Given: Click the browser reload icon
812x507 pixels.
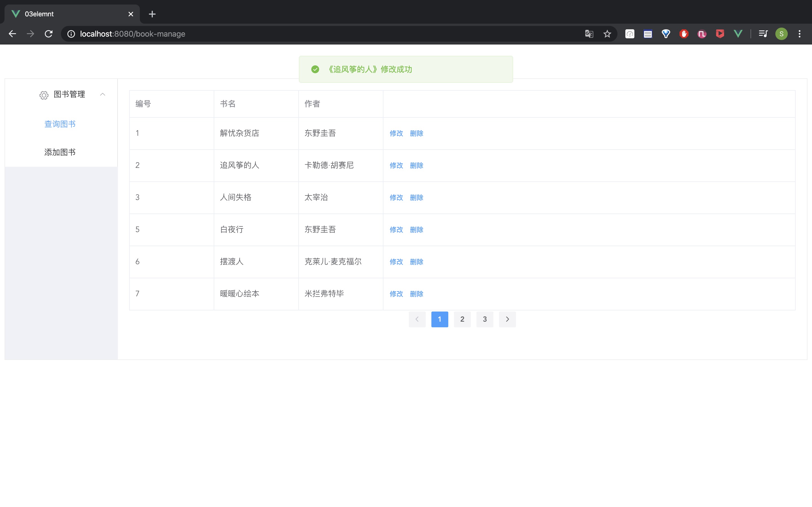Looking at the screenshot, I should tap(49, 34).
